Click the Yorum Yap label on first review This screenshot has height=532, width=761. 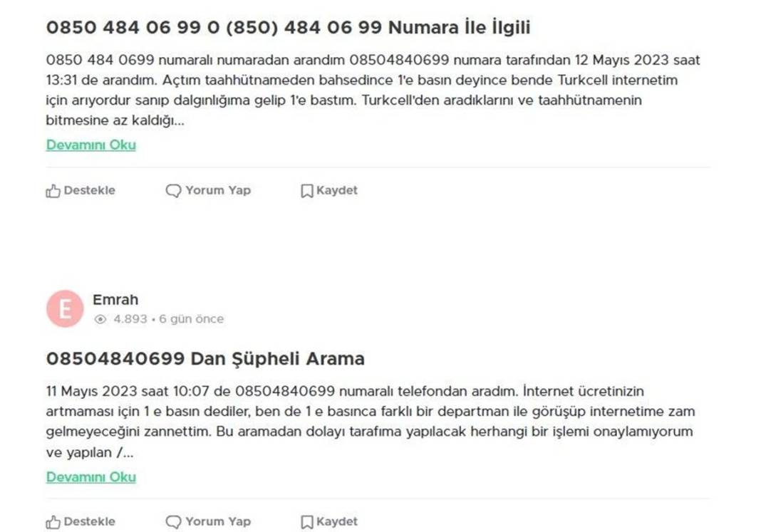point(217,190)
